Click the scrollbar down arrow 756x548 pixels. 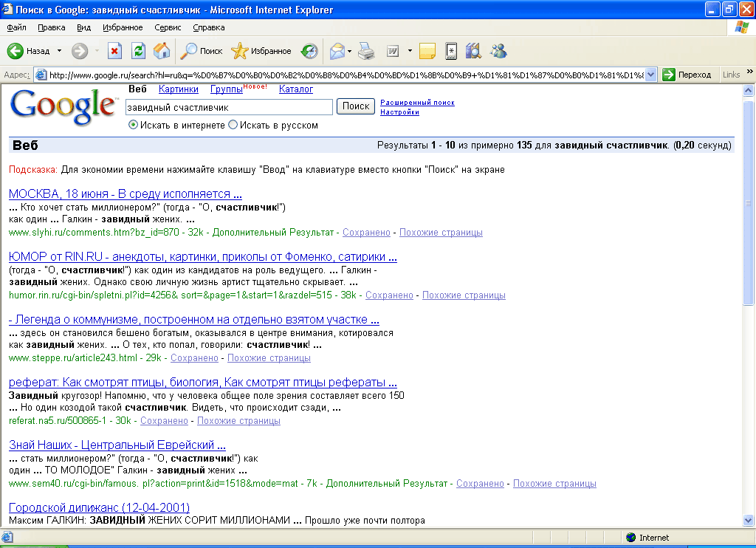(x=749, y=520)
